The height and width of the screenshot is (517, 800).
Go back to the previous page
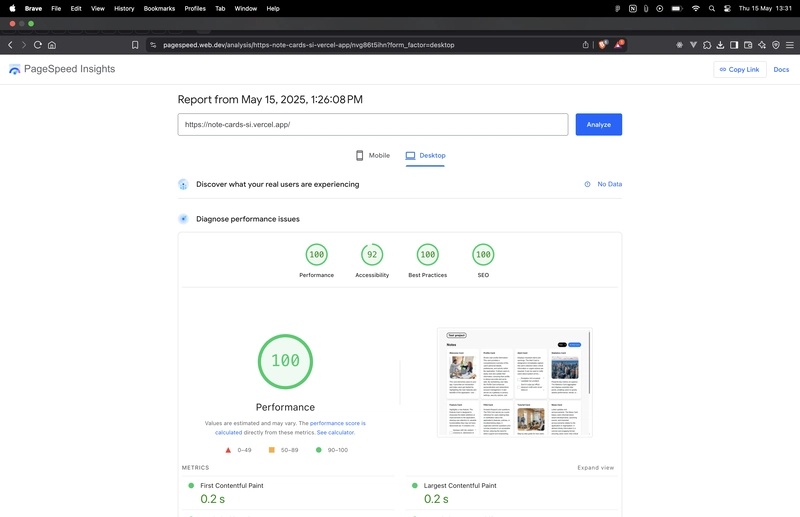pyautogui.click(x=10, y=45)
